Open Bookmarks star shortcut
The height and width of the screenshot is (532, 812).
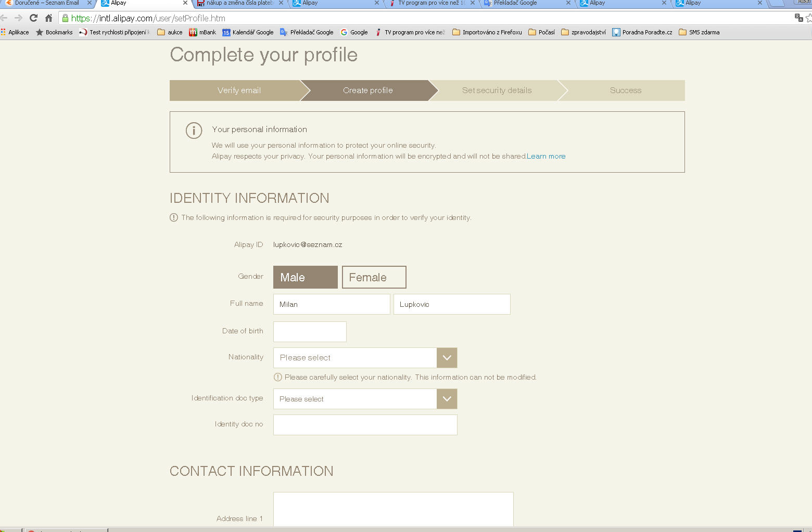coord(54,32)
